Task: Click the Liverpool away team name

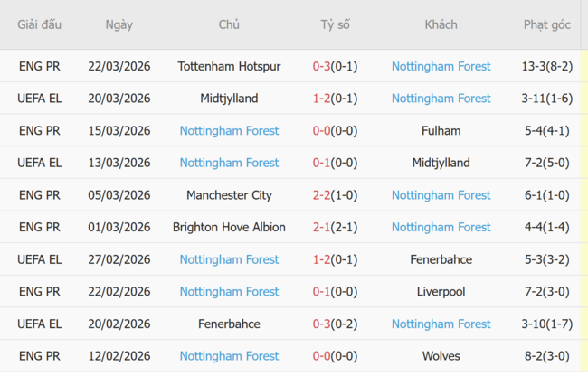Action: tap(441, 292)
